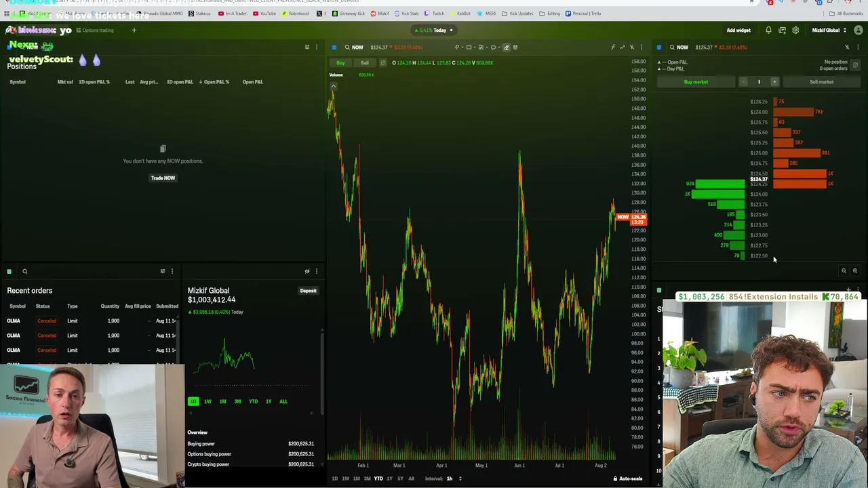Screen dimensions: 868x488
Task: Open the chart alarm clock alert icon
Action: (x=515, y=47)
